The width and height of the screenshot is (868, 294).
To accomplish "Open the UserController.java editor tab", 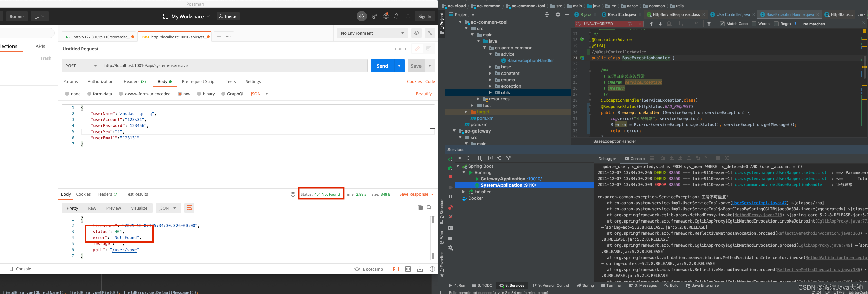I will 733,14.
